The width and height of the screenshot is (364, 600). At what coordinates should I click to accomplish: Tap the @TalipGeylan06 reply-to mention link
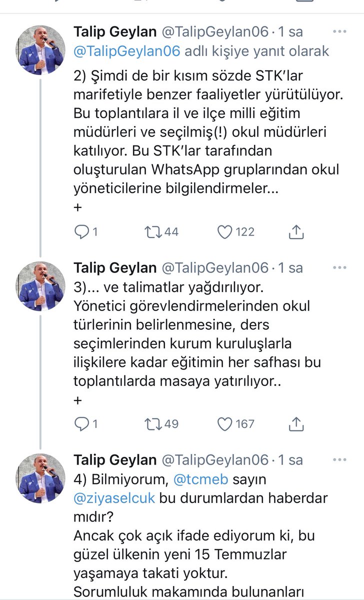pos(127,51)
